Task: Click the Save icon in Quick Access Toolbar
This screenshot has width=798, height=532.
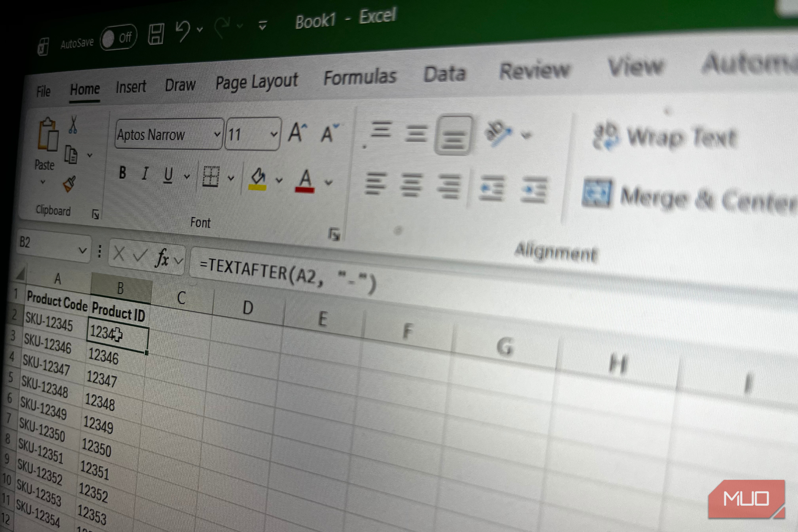Action: point(157,34)
